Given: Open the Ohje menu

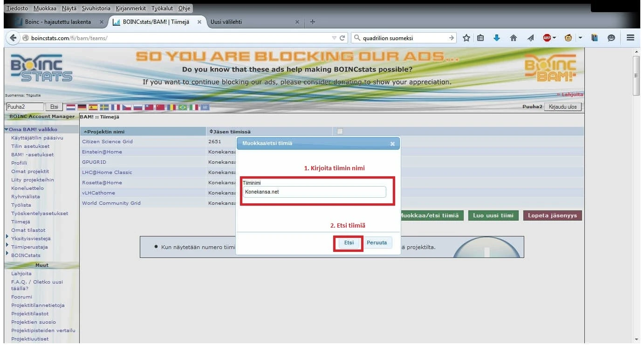Looking at the screenshot, I should tap(185, 8).
